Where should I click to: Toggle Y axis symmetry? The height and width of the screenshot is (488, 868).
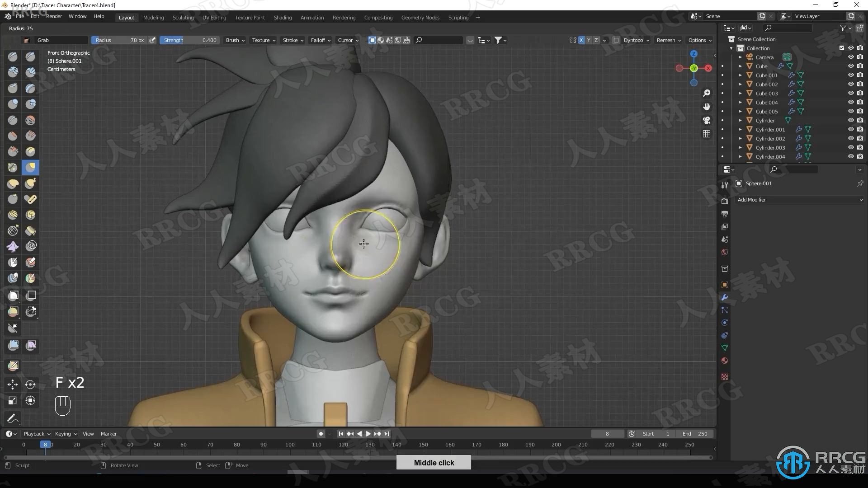pyautogui.click(x=589, y=40)
